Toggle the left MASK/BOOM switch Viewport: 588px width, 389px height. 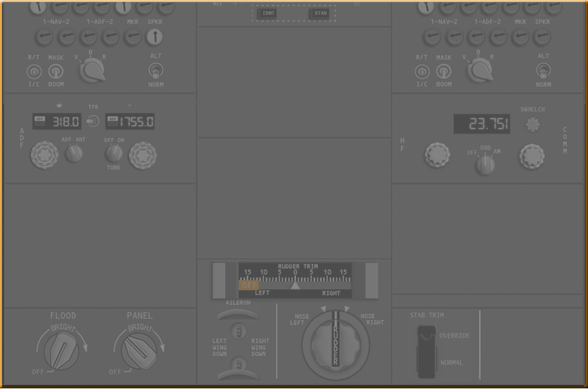(x=56, y=71)
